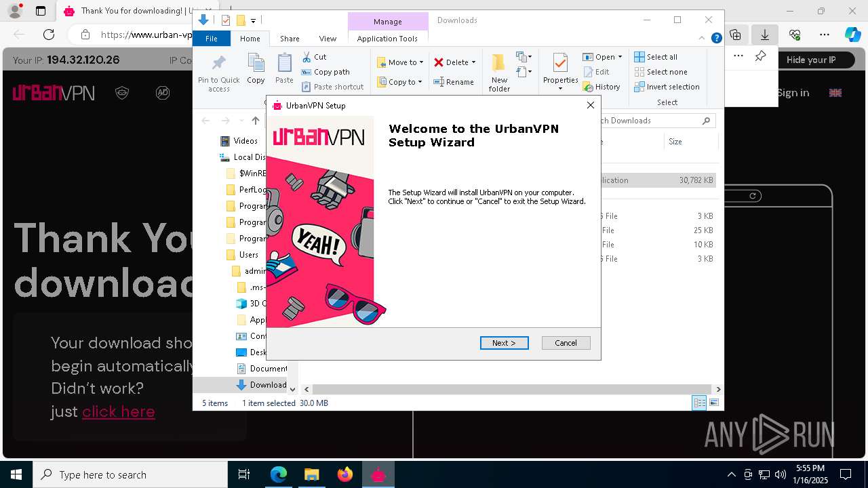Open the browser profile icon
The image size is (868, 488).
pyautogui.click(x=15, y=11)
